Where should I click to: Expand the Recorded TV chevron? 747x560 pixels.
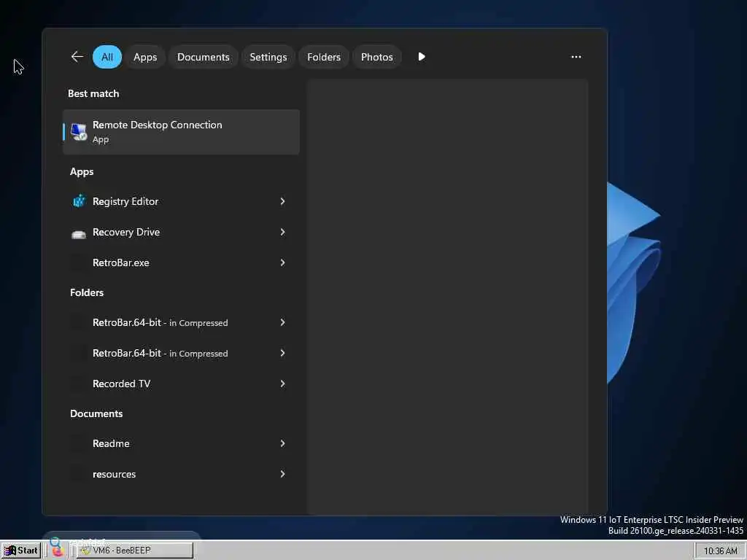[282, 384]
